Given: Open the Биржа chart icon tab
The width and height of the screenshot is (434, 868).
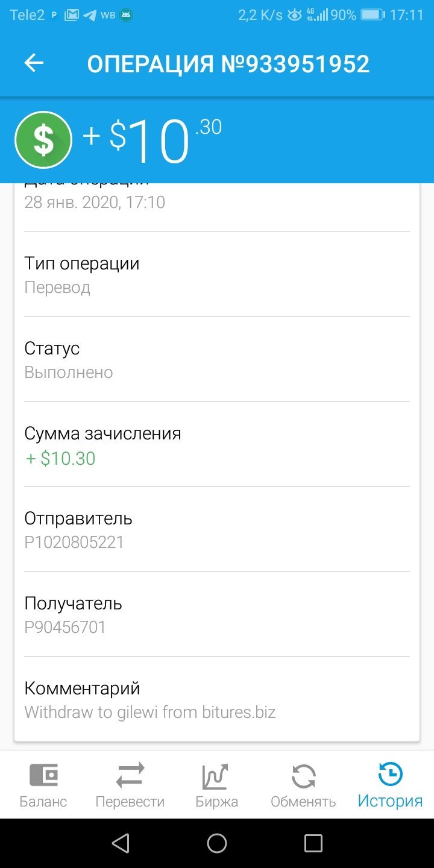Looking at the screenshot, I should point(217,785).
